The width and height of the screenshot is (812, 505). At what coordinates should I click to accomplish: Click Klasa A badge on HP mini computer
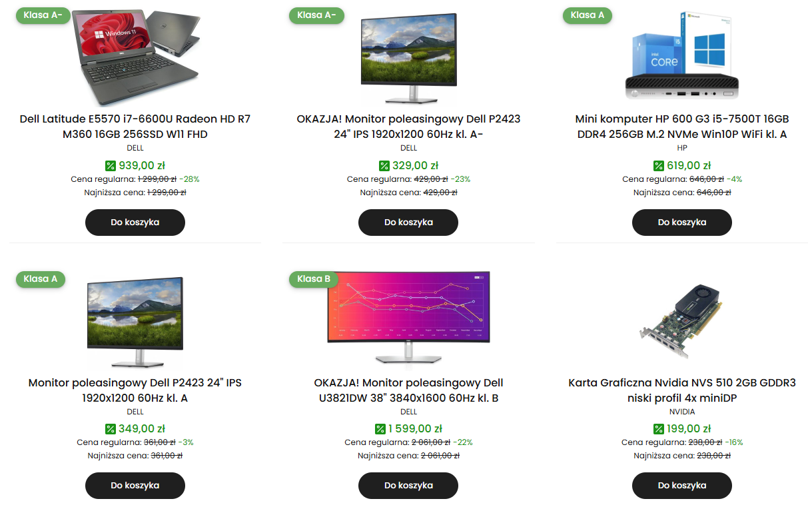(x=588, y=15)
